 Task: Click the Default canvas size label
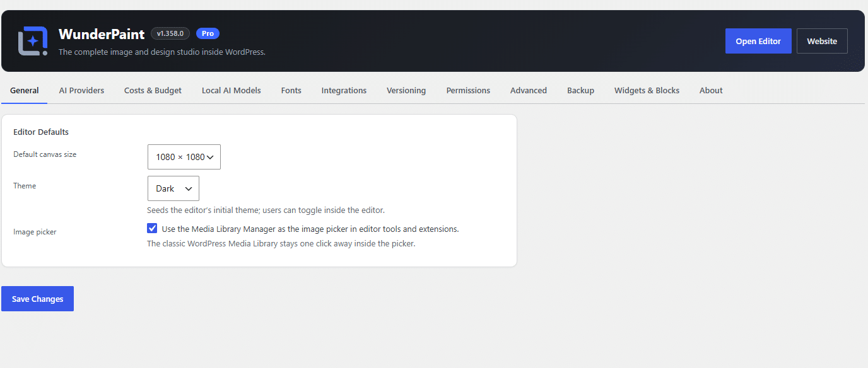(x=45, y=154)
